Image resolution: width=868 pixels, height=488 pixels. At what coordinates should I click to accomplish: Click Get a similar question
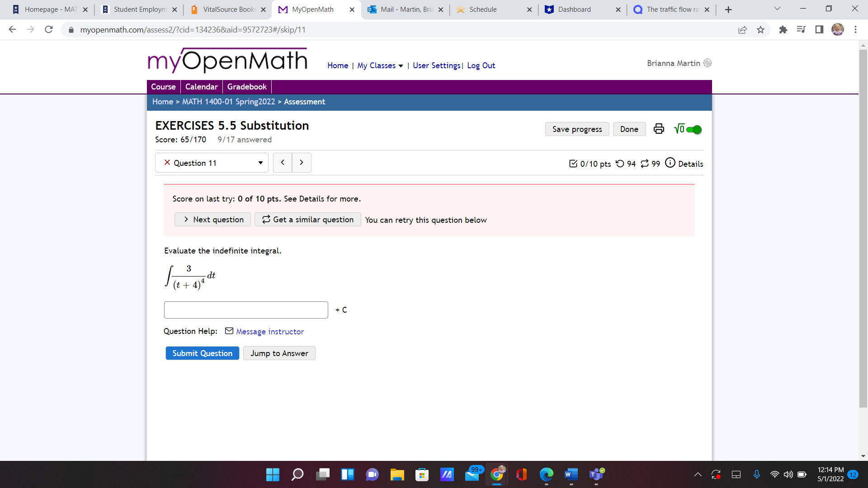pos(307,220)
